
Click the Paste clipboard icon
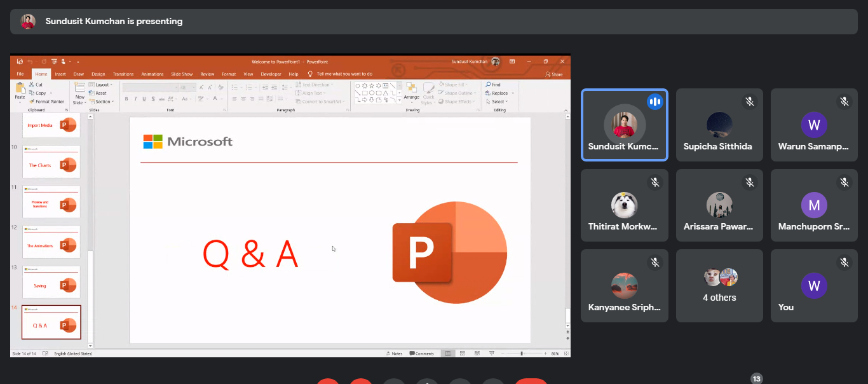pos(20,88)
